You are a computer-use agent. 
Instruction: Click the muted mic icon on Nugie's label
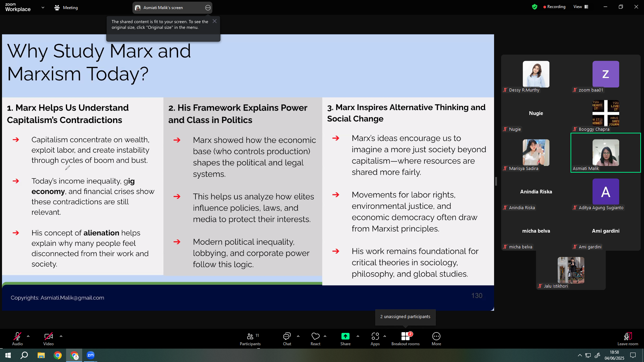point(505,129)
